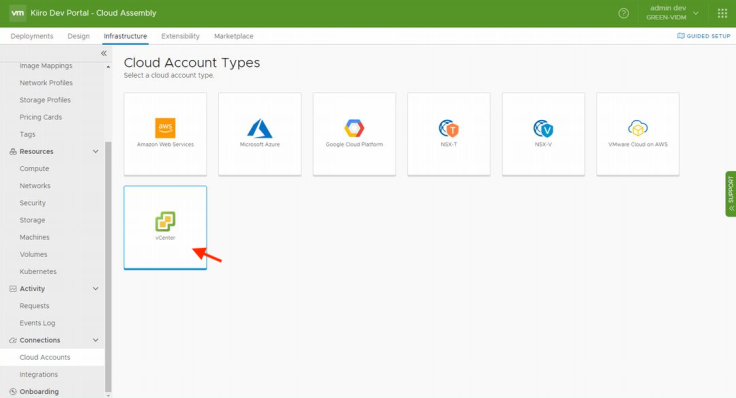Open the admin dev user dropdown

tap(672, 13)
